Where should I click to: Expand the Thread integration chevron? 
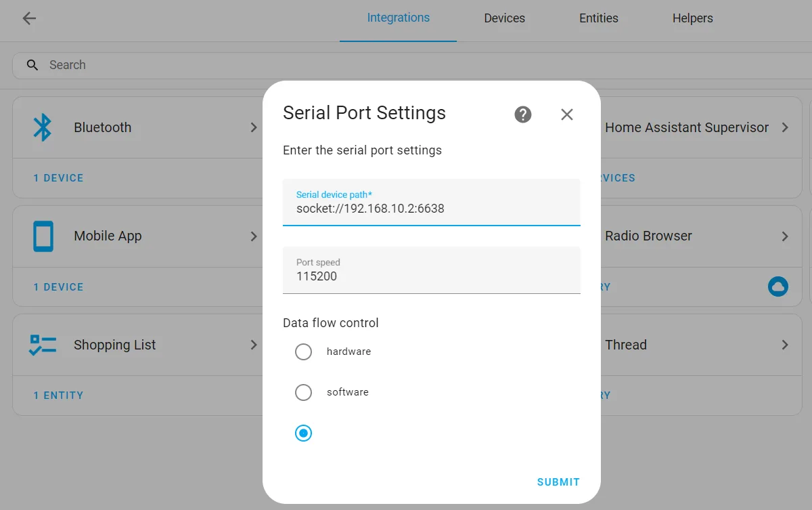pyautogui.click(x=785, y=345)
